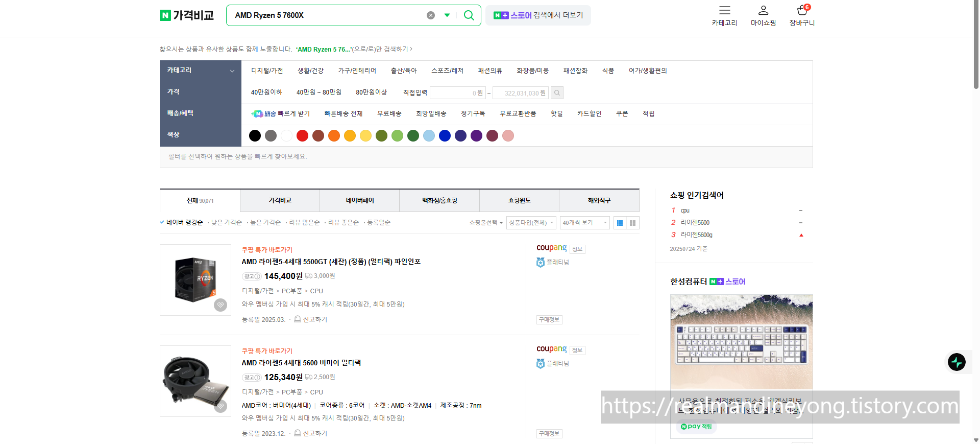Select the yellow color swatch
Screen dimensions: 980x444
point(365,135)
